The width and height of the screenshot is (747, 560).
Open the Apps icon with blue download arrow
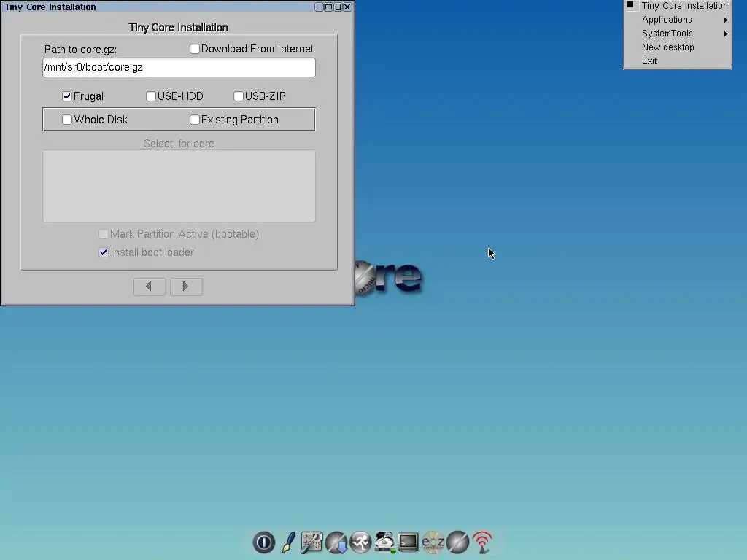336,542
